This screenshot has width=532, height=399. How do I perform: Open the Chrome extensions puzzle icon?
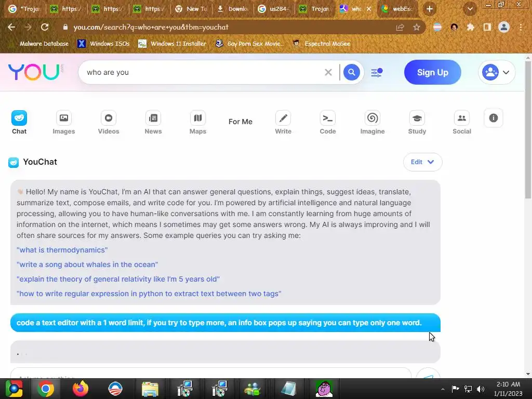(470, 27)
